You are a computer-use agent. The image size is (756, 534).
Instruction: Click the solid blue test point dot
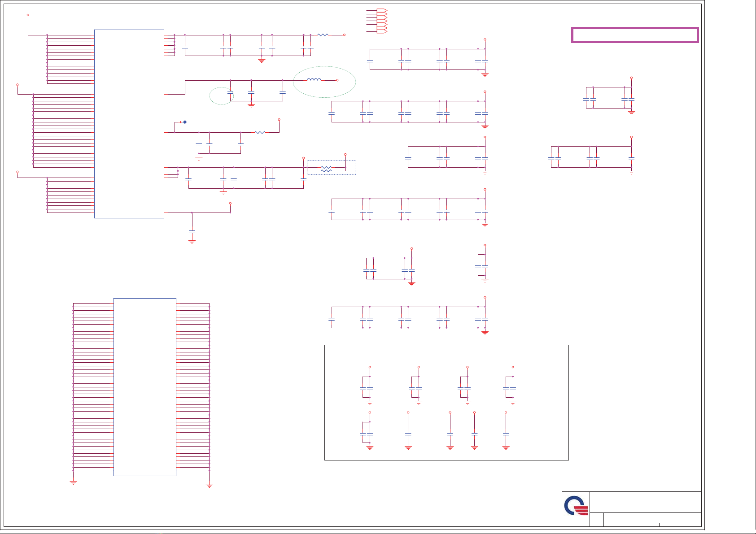click(185, 122)
